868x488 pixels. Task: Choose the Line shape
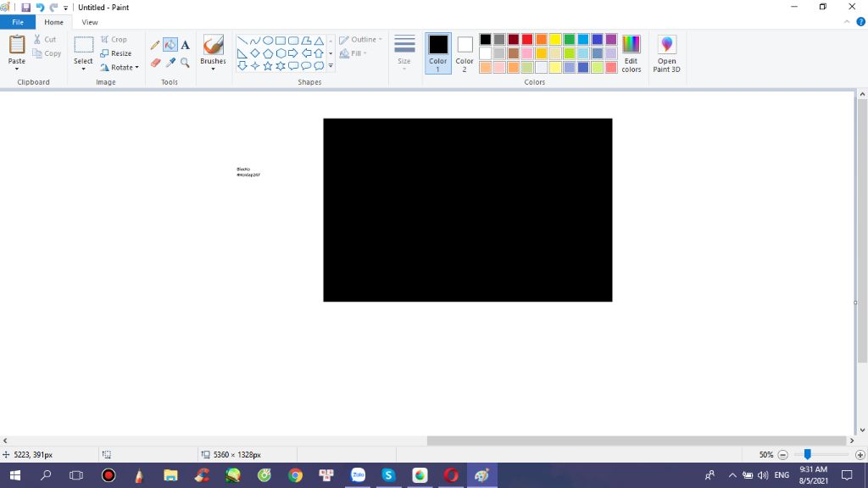[242, 41]
